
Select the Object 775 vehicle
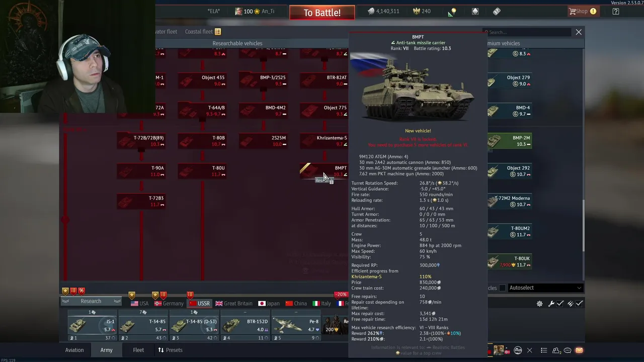[x=324, y=111]
